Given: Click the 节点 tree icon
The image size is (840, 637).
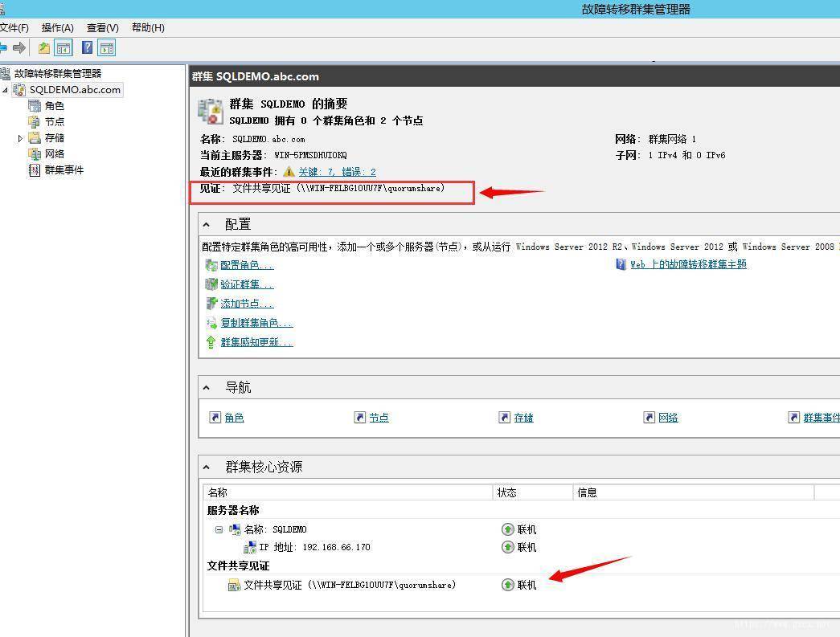Looking at the screenshot, I should pos(35,121).
